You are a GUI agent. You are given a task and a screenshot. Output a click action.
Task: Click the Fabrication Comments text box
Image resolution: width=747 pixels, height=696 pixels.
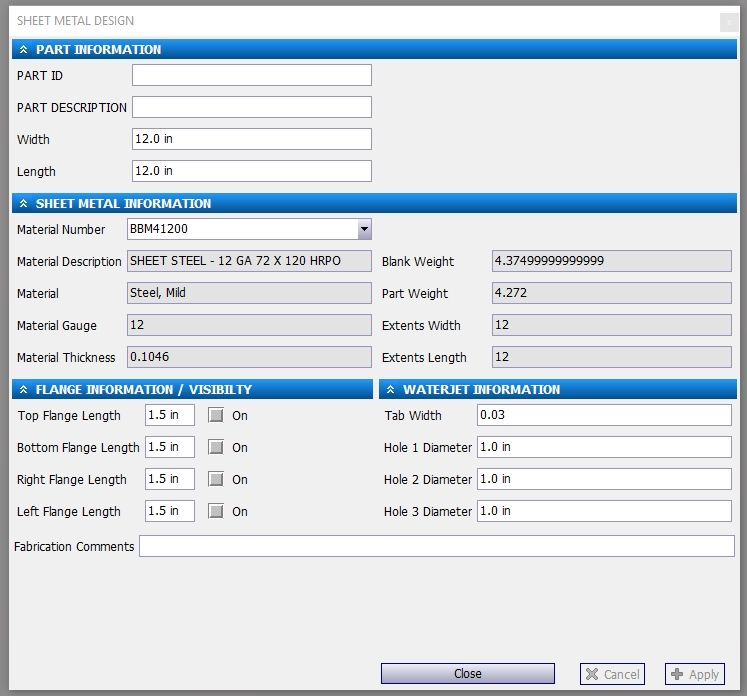click(436, 547)
